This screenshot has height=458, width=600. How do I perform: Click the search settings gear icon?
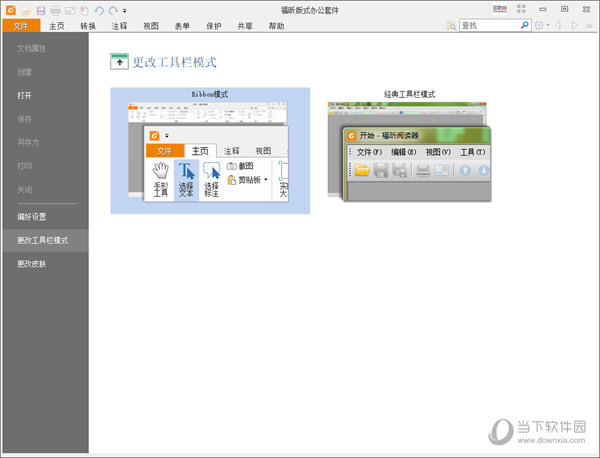point(539,26)
